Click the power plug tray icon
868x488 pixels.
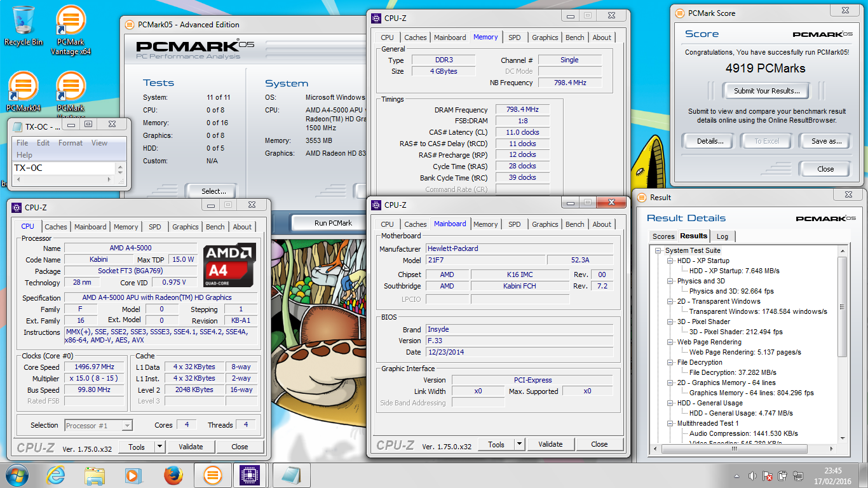coord(783,476)
